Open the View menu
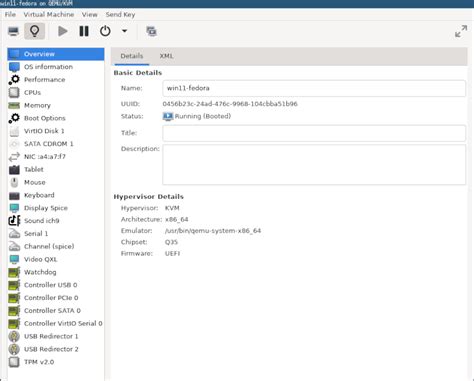This screenshot has width=474, height=381. (x=90, y=15)
